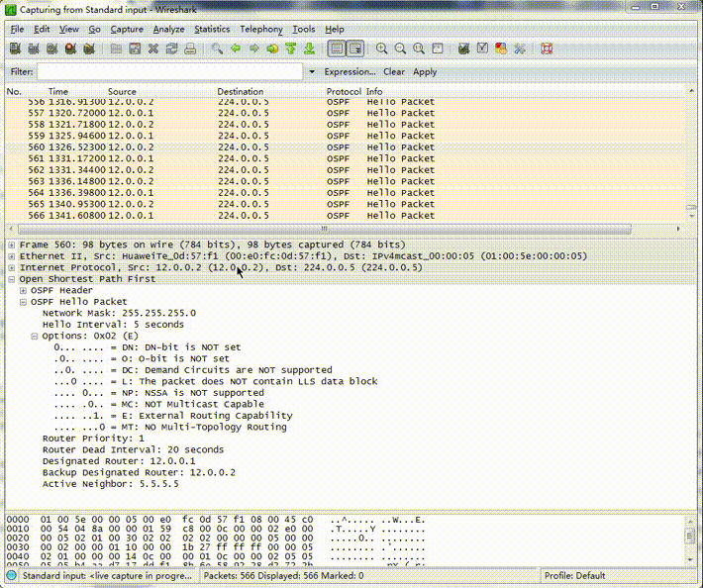Open the File menu

(17, 29)
